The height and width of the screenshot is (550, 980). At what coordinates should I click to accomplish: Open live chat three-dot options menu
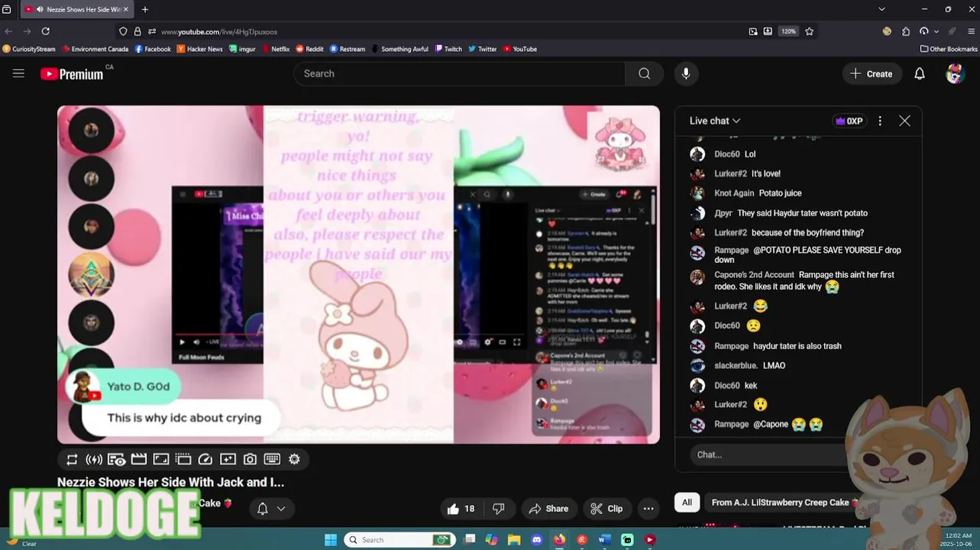point(880,121)
